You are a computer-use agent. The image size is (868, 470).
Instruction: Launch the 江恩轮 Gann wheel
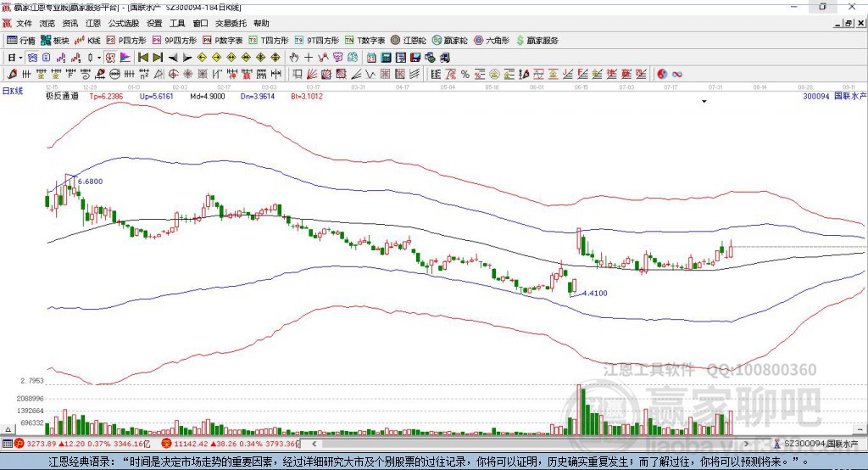[409, 41]
